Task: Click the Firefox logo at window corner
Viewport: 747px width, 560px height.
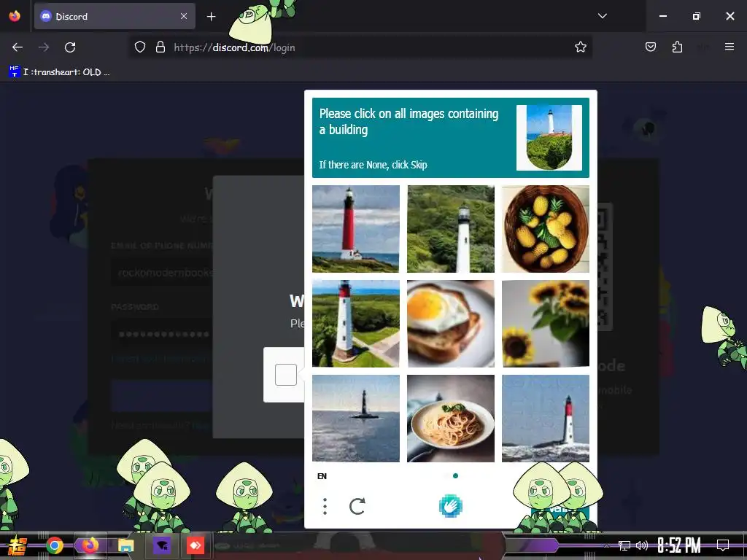Action: (15, 16)
